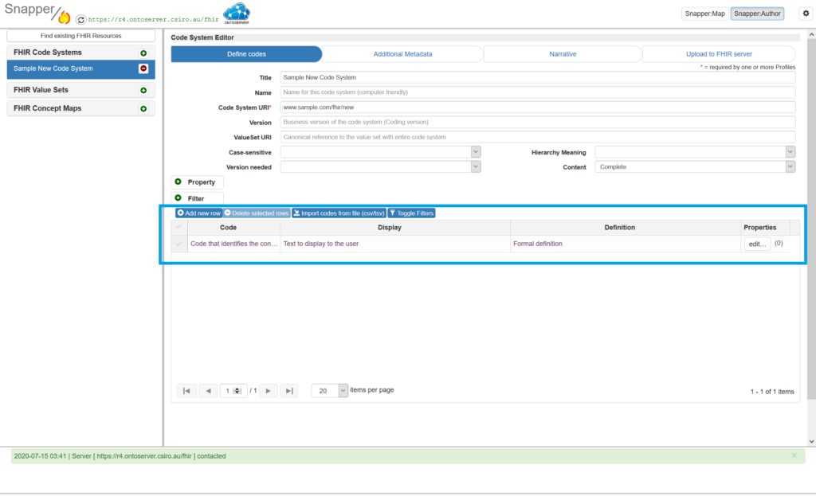Add a new FHIR Value Set with the plus icon

click(x=143, y=91)
